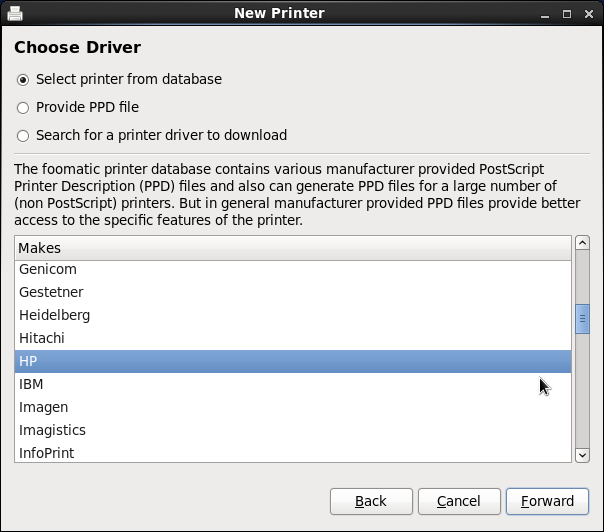This screenshot has width=604, height=532.
Task: Grab the Makes list scrollbar thumb
Action: (582, 319)
